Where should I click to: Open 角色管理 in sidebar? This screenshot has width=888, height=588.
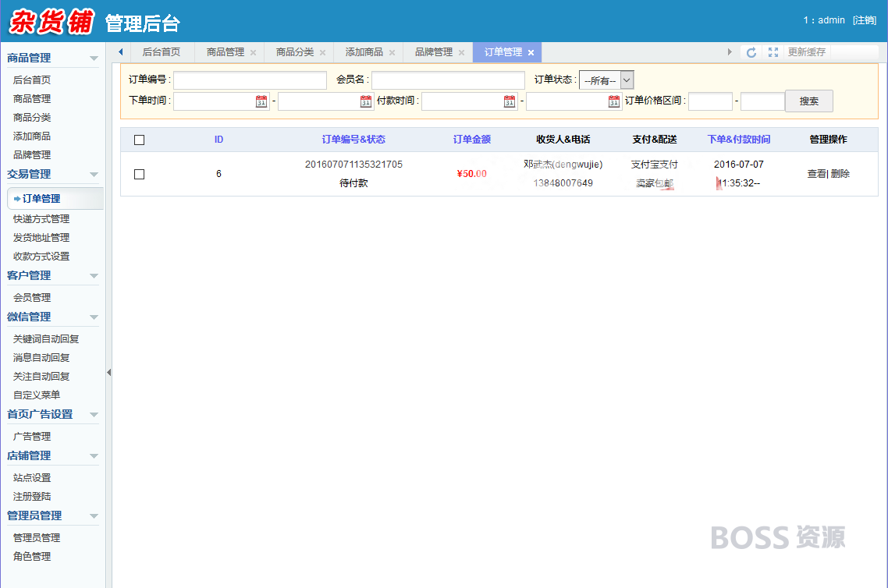click(32, 556)
